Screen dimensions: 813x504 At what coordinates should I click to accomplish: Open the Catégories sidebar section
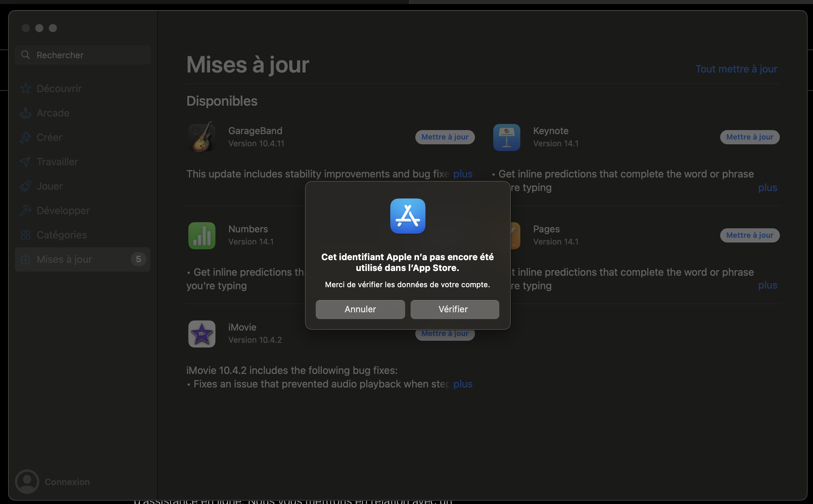pyautogui.click(x=62, y=235)
